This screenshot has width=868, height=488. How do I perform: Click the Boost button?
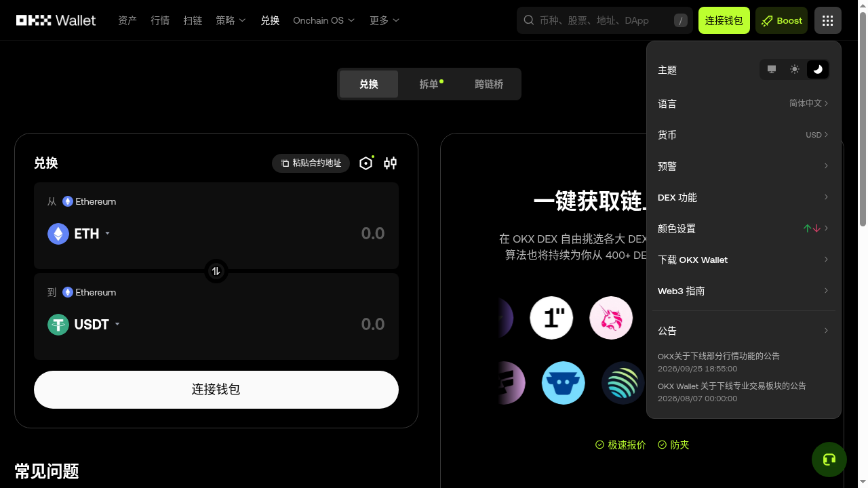pyautogui.click(x=782, y=20)
